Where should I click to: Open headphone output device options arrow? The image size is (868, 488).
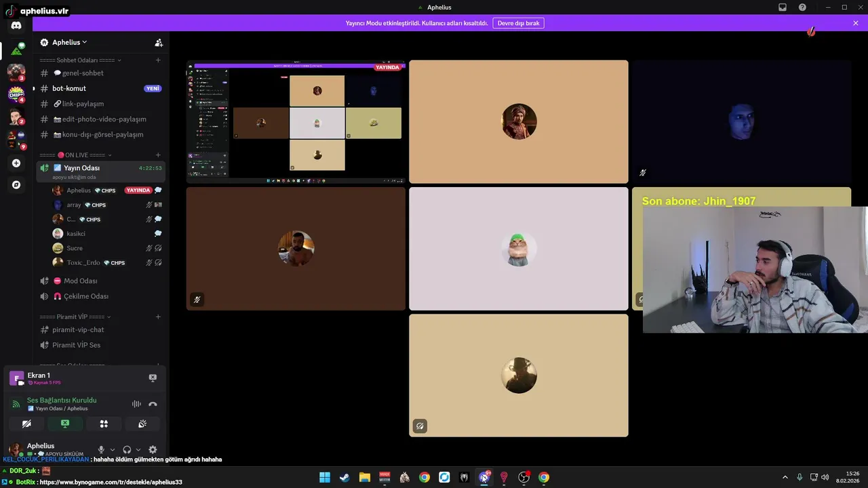coord(138,449)
